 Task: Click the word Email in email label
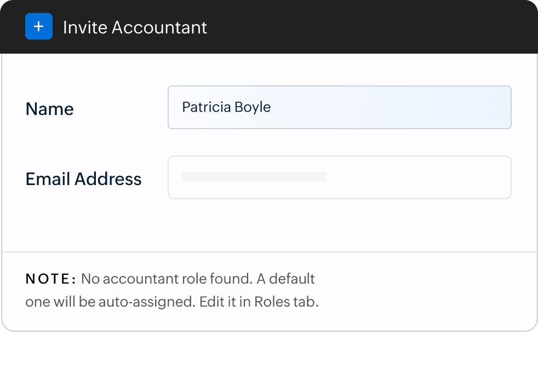(48, 179)
